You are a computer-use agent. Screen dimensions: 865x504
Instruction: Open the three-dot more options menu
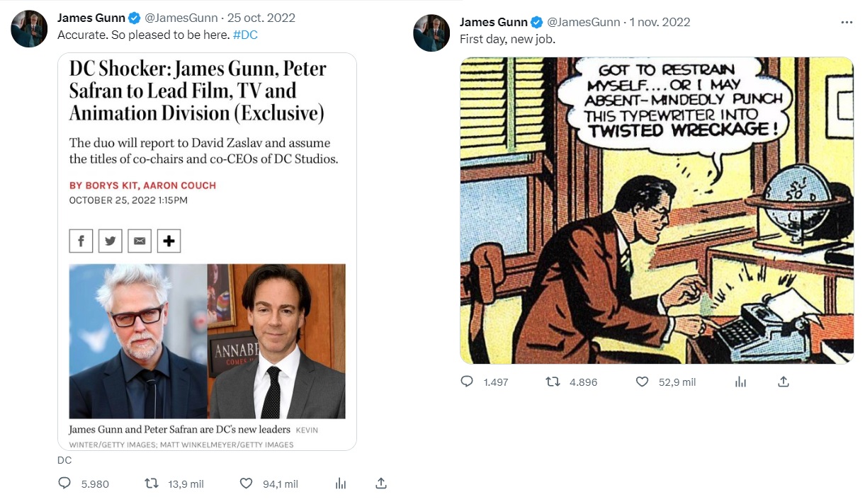(x=847, y=22)
